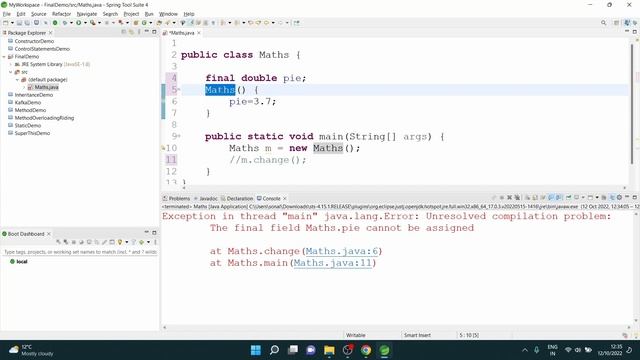Select the Maths.java file in Package Explorer
The width and height of the screenshot is (640, 360).
[x=46, y=87]
